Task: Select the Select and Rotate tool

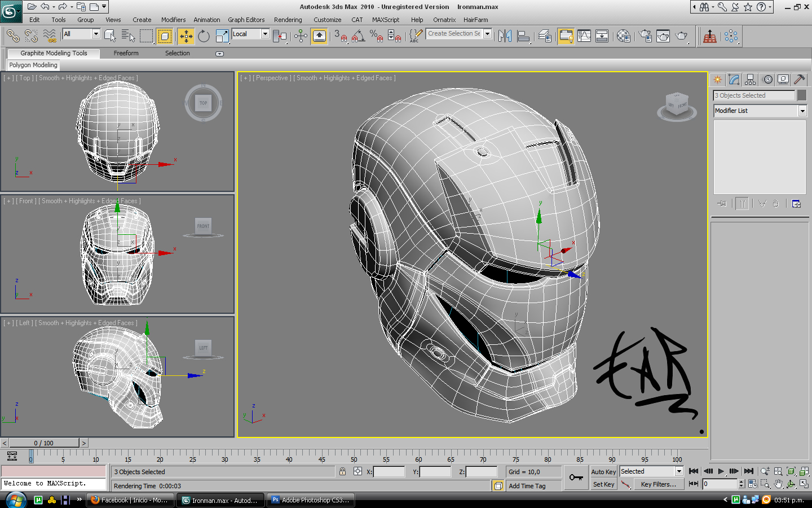Action: (x=204, y=36)
